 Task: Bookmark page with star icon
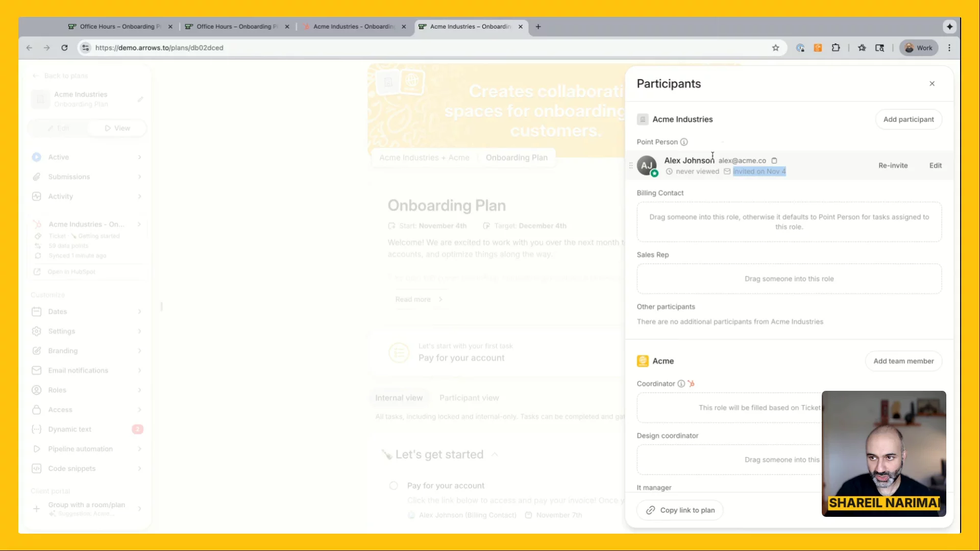(x=775, y=48)
